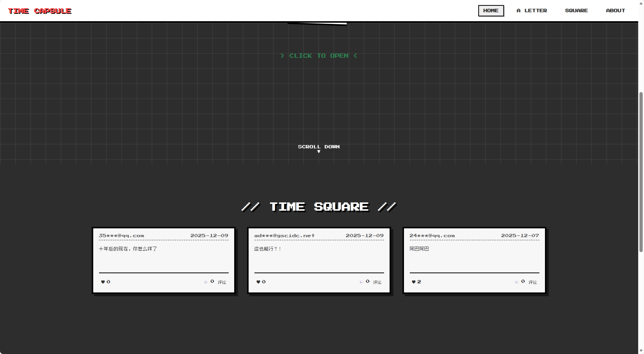Like the 35***@qq.com post heart icon
Screen dimensions: 644x354
pyautogui.click(x=103, y=282)
